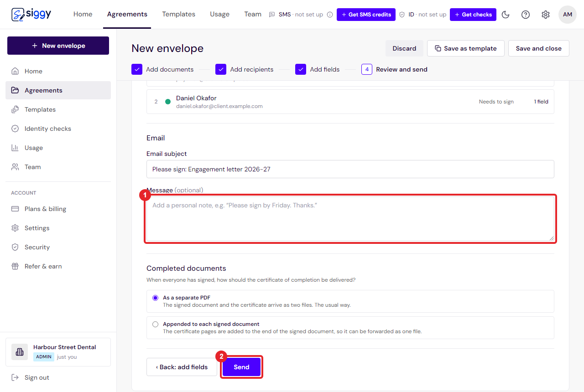Click the Sign out arrow icon
This screenshot has height=392, width=584.
pos(15,377)
